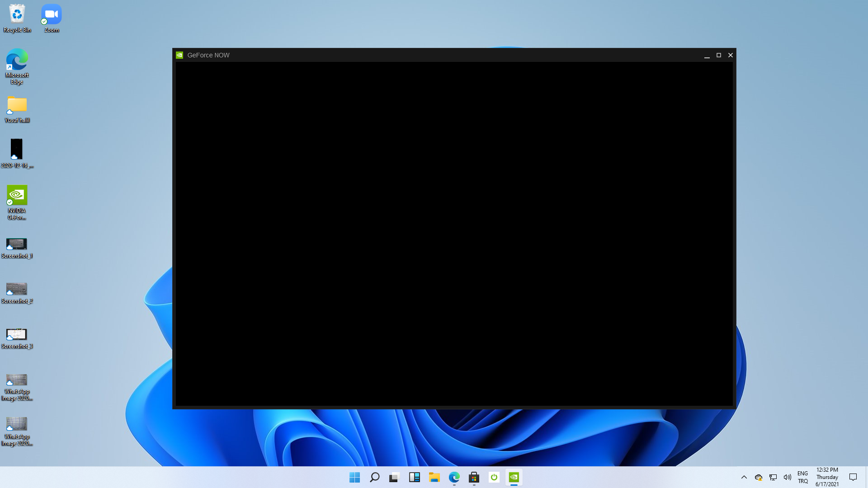Open the volume speaker control
This screenshot has width=868, height=488.
(788, 477)
